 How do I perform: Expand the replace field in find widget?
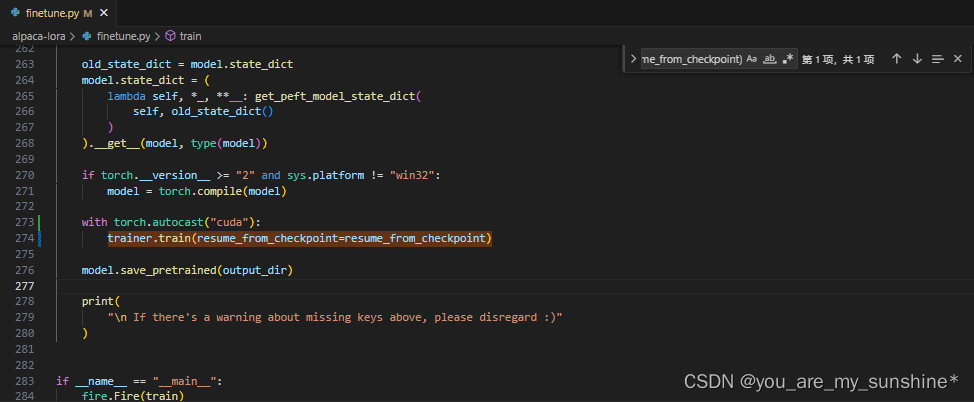point(633,59)
